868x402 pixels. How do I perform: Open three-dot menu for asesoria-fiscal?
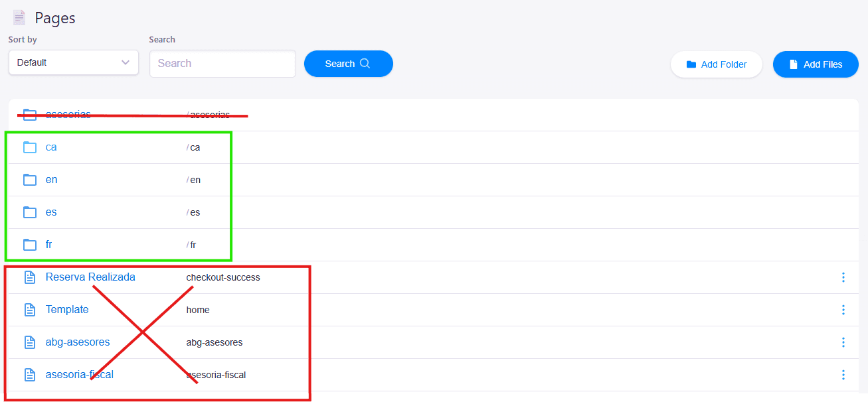pyautogui.click(x=843, y=375)
